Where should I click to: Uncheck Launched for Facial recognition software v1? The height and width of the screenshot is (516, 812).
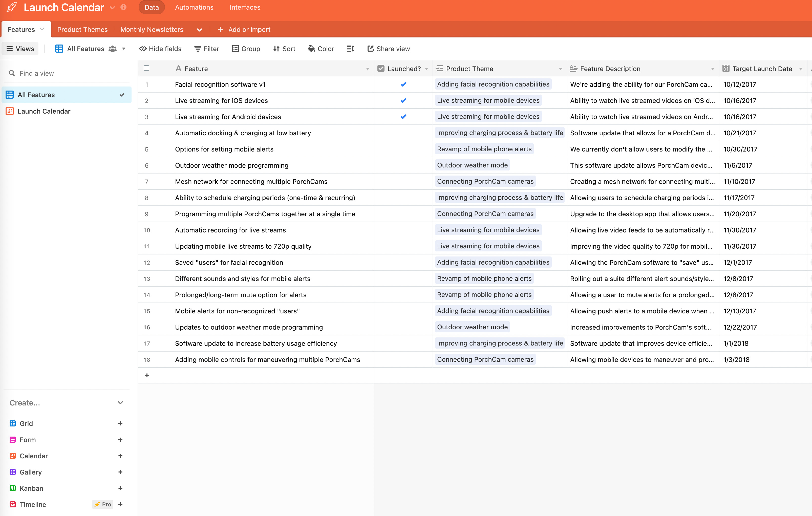click(x=403, y=84)
